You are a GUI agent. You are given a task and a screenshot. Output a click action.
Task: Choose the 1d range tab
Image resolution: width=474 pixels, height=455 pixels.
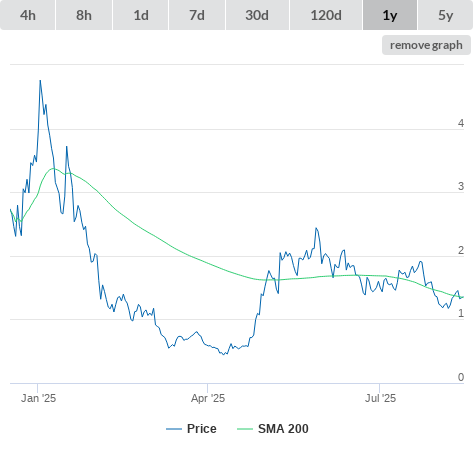click(141, 15)
